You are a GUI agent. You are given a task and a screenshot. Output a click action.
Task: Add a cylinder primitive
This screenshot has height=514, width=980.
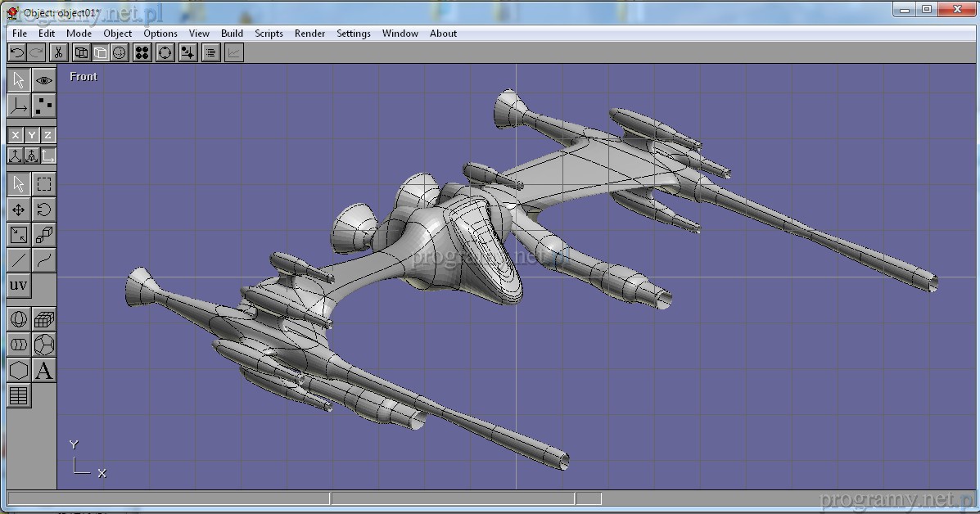pos(18,345)
